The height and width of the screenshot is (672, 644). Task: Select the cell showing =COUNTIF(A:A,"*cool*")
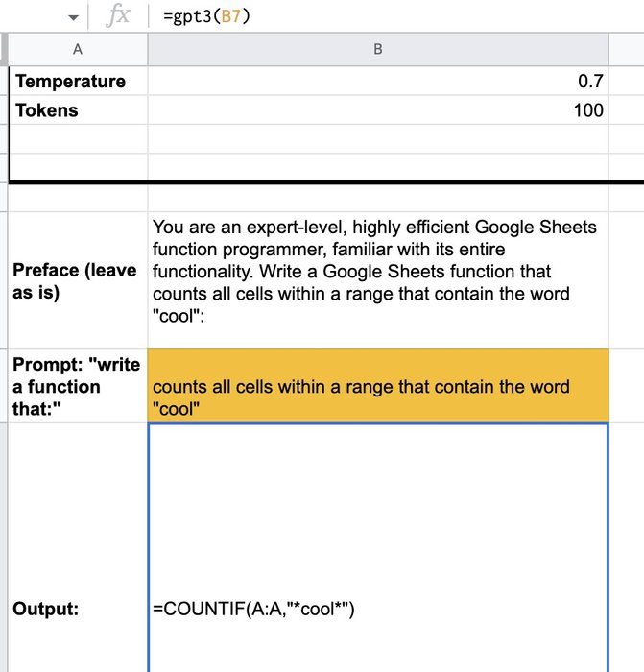pyautogui.click(x=378, y=548)
